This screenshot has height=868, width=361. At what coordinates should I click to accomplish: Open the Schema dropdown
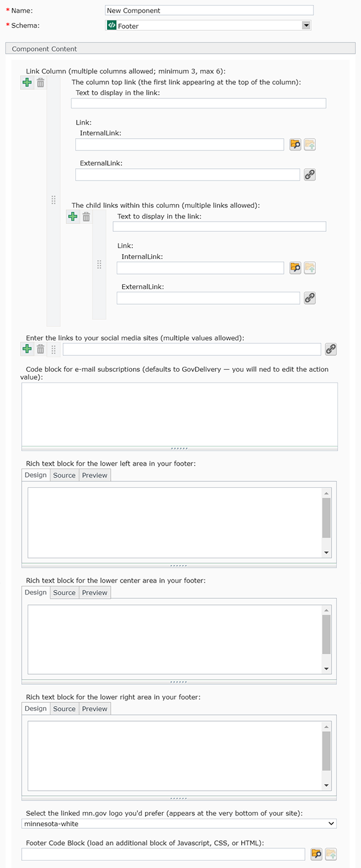[x=306, y=25]
